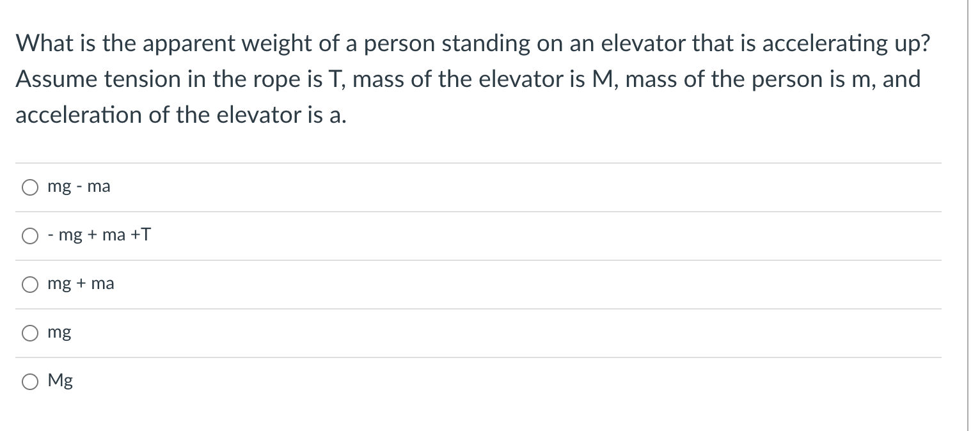Select the '- mg + ma +T' radio button
Screen dimensions: 980x431
(x=29, y=236)
